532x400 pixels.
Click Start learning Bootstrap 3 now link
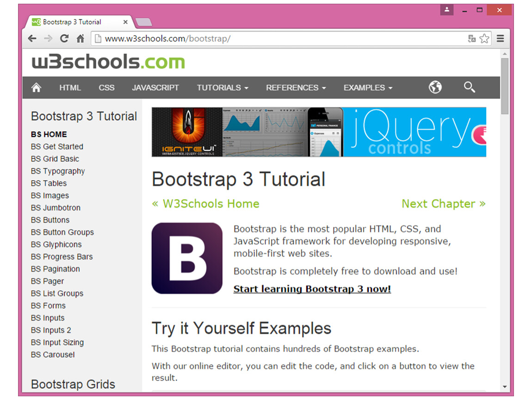[312, 289]
